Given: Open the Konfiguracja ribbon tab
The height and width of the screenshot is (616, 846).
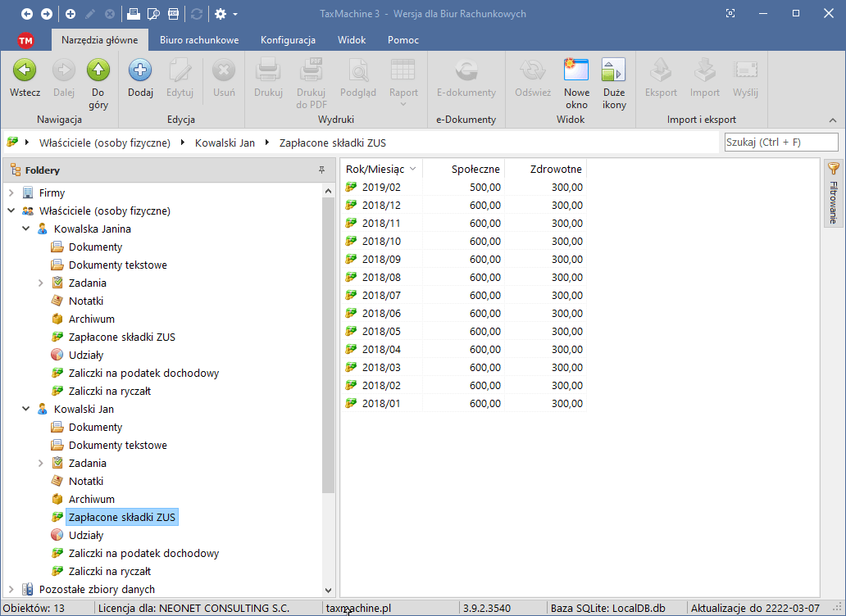Looking at the screenshot, I should (288, 40).
